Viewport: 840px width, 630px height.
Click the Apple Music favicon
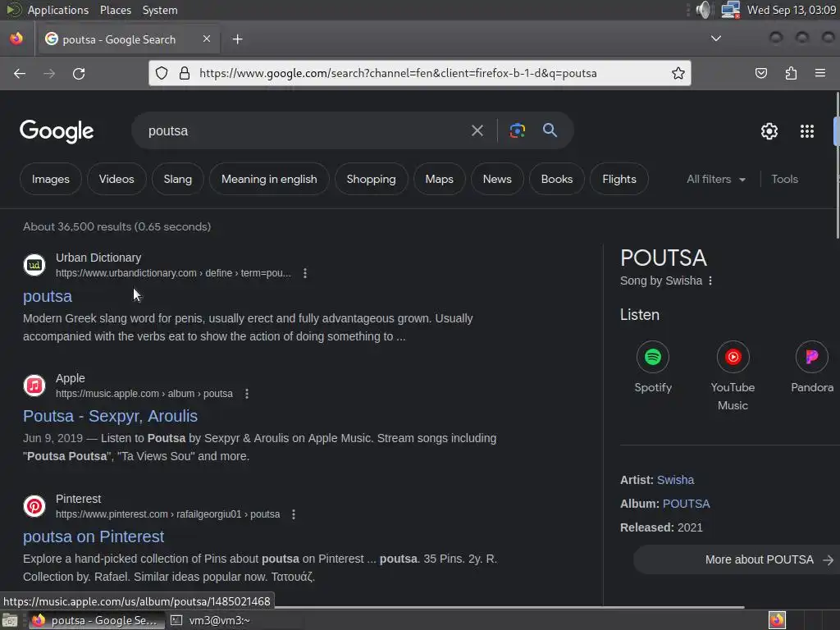34,386
